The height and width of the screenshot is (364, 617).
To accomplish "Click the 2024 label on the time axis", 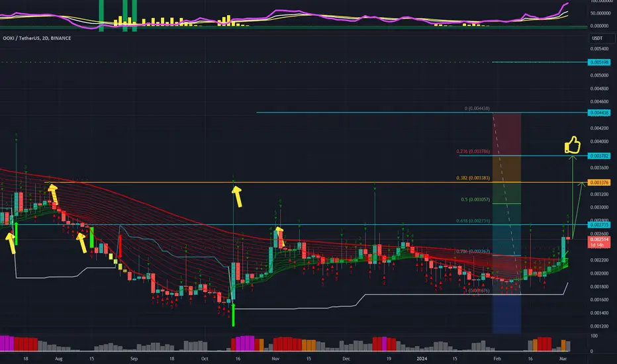I will click(x=422, y=359).
